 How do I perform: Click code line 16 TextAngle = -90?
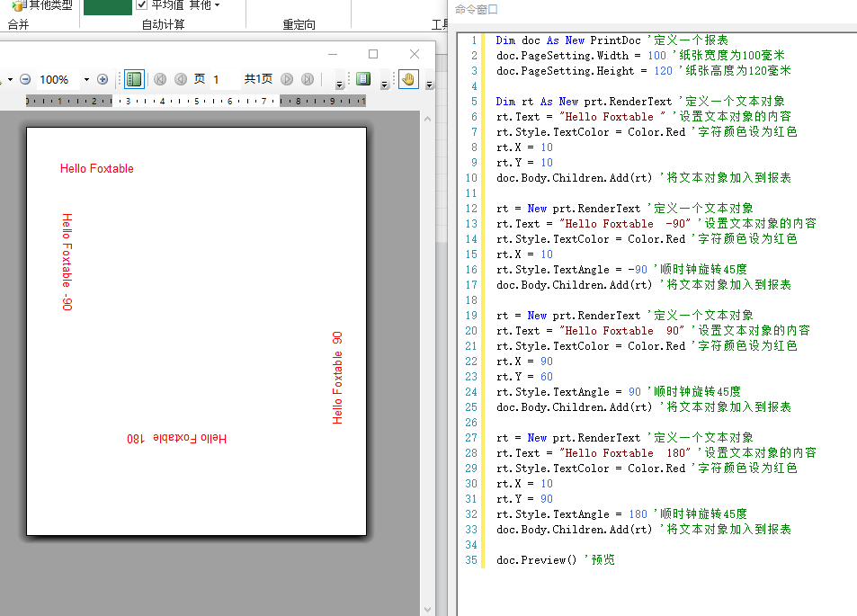(621, 270)
